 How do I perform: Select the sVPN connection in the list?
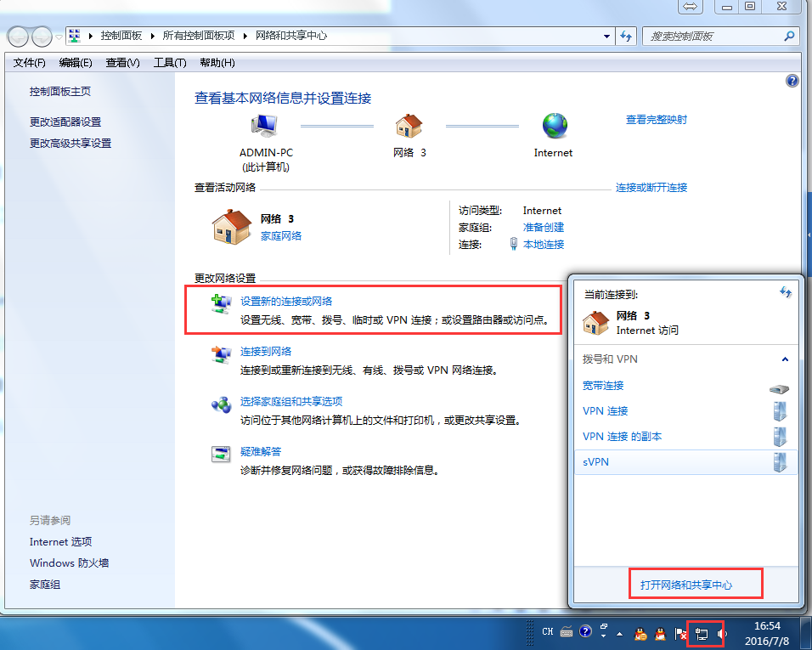[596, 462]
